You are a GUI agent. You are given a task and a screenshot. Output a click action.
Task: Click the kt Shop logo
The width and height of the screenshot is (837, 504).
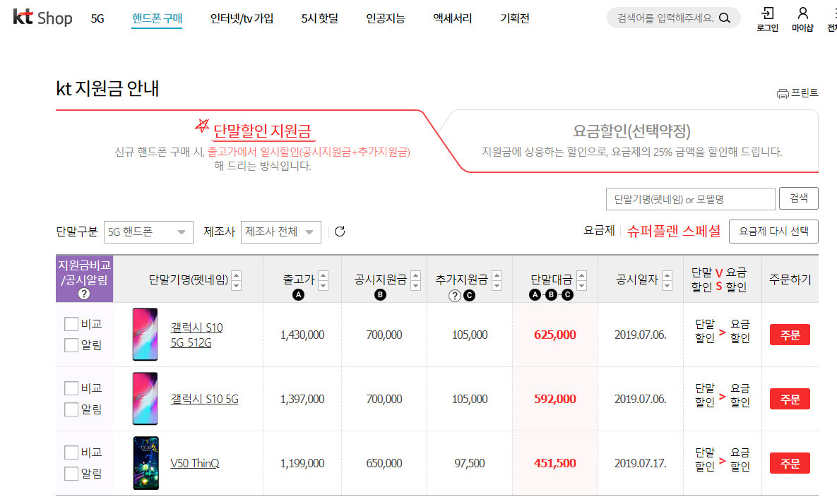(x=42, y=18)
